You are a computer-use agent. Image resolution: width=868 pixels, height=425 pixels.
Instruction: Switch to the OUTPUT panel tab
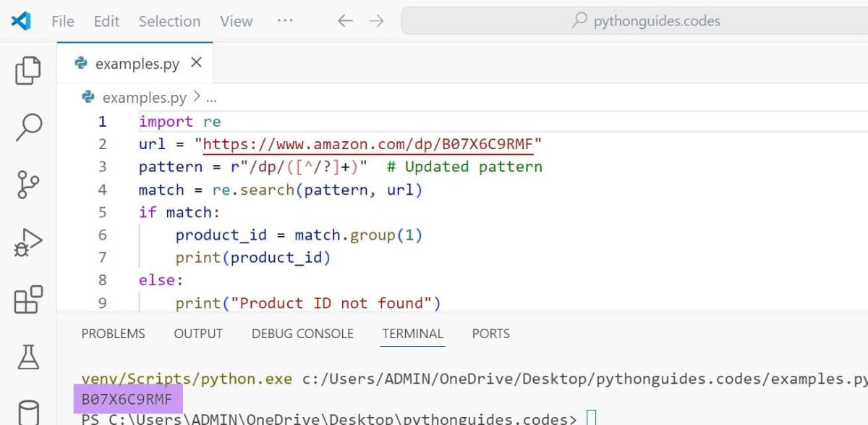click(x=198, y=334)
